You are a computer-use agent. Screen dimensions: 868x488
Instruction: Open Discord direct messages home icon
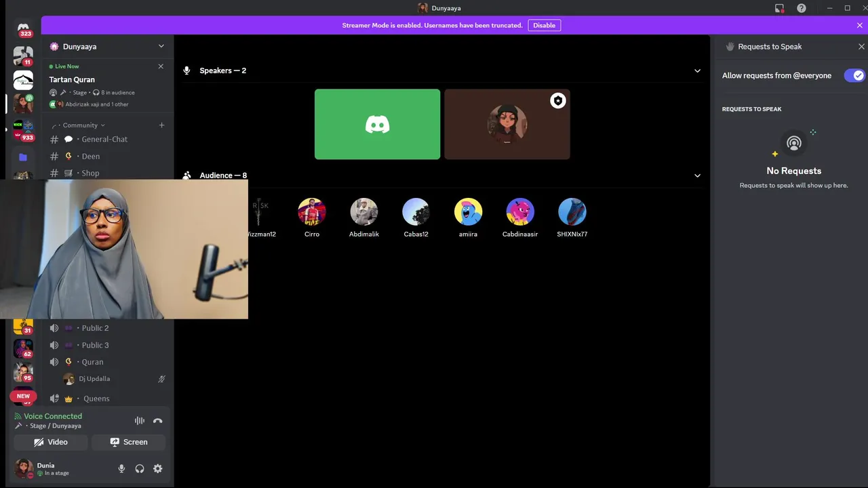23,29
